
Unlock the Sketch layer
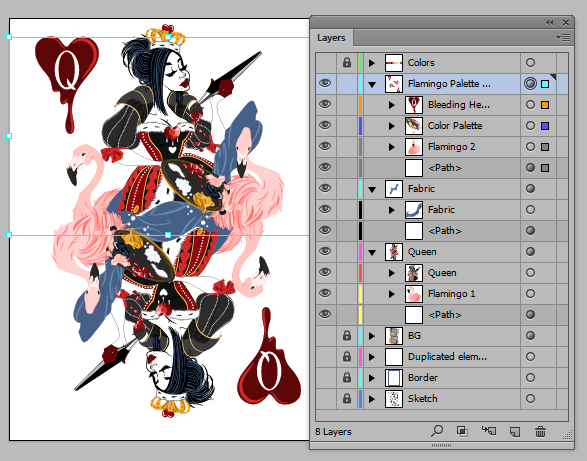pos(347,398)
